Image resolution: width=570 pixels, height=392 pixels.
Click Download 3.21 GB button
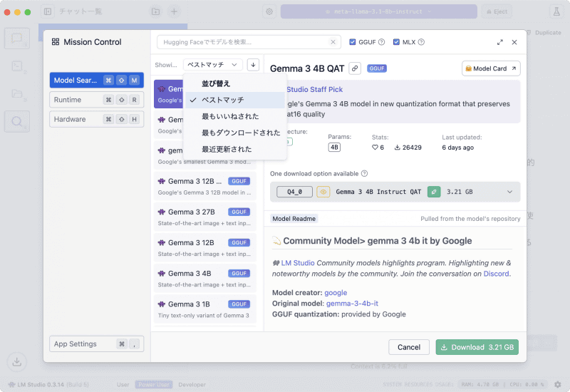pos(477,347)
